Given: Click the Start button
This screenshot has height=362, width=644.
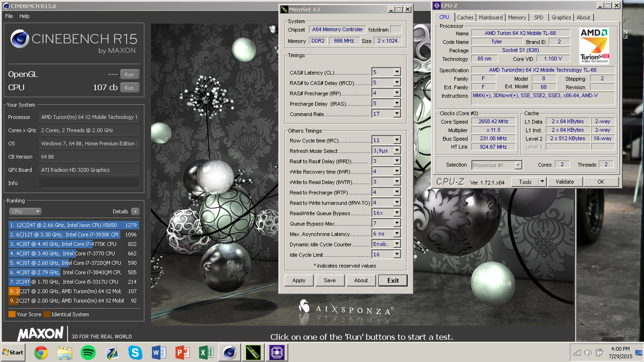Looking at the screenshot, I should tap(13, 352).
